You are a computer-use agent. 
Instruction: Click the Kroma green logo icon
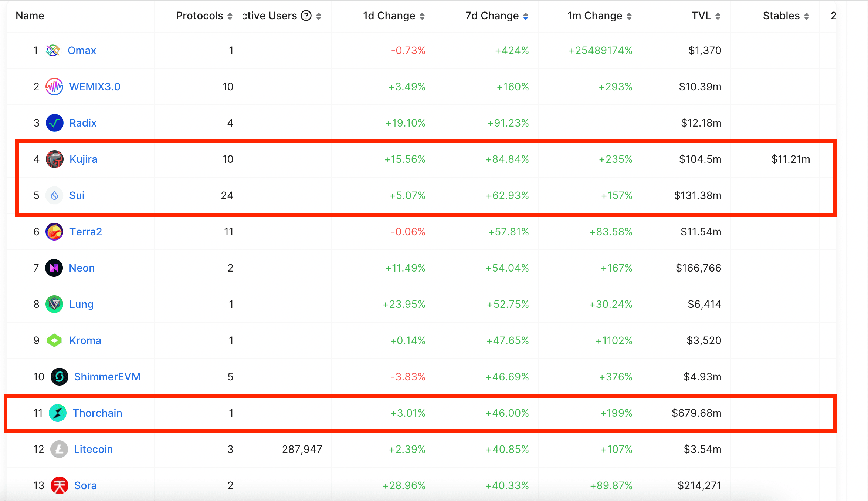[x=54, y=340]
